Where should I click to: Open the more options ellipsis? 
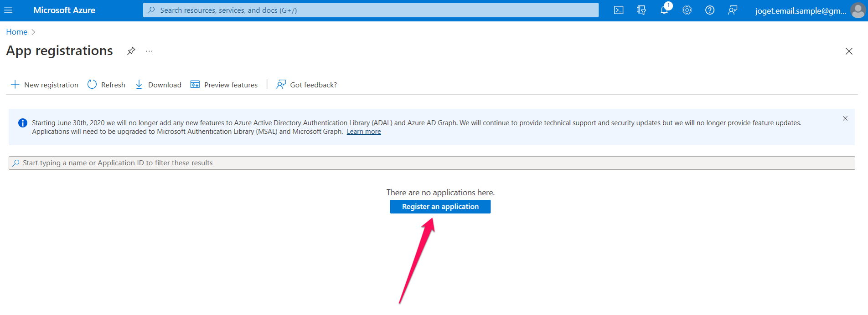point(149,51)
